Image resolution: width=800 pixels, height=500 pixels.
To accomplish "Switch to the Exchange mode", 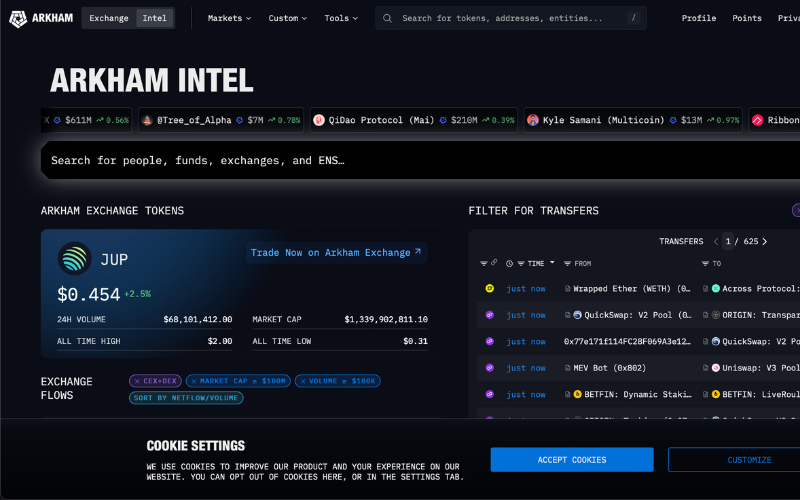I will pyautogui.click(x=109, y=18).
